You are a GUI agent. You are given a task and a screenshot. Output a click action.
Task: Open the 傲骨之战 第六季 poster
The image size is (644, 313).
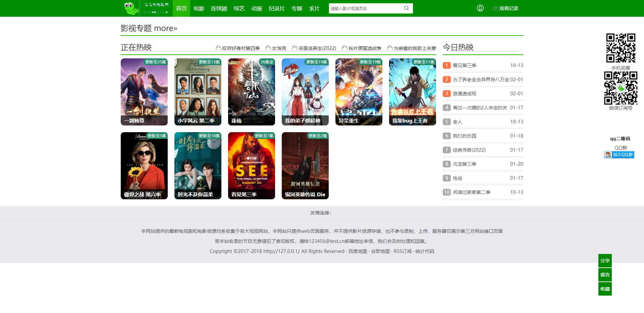coord(144,166)
